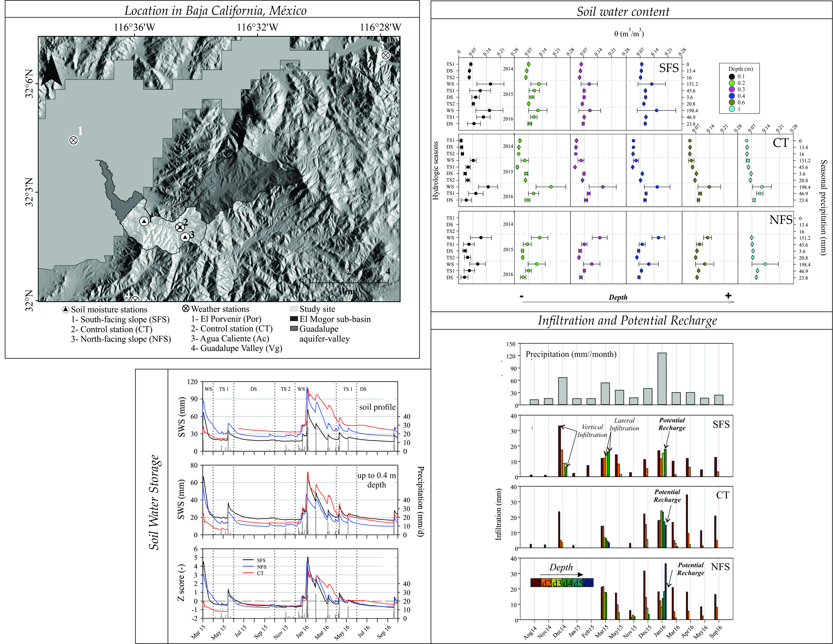Image resolution: width=833 pixels, height=644 pixels.
Task: Click the 'Soil water content' panel title
Action: click(x=623, y=11)
